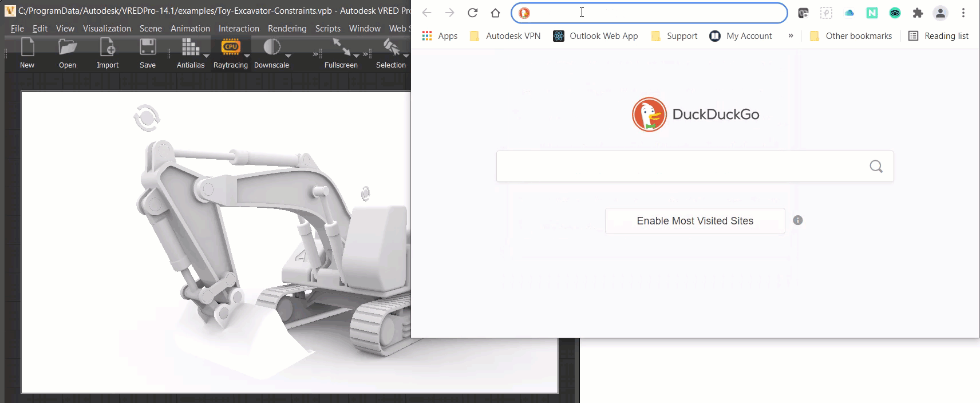The height and width of the screenshot is (403, 980).
Task: Open VRED Scene menu
Action: pyautogui.click(x=151, y=28)
